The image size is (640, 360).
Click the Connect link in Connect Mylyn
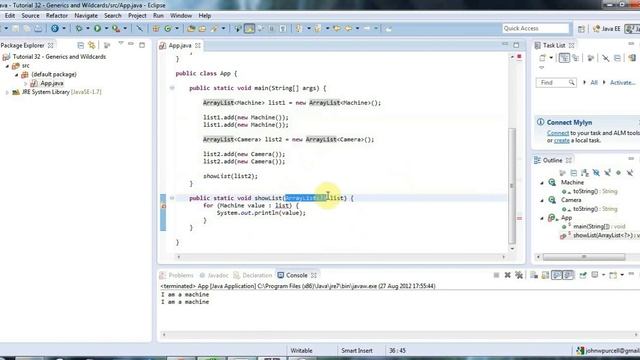(558, 133)
